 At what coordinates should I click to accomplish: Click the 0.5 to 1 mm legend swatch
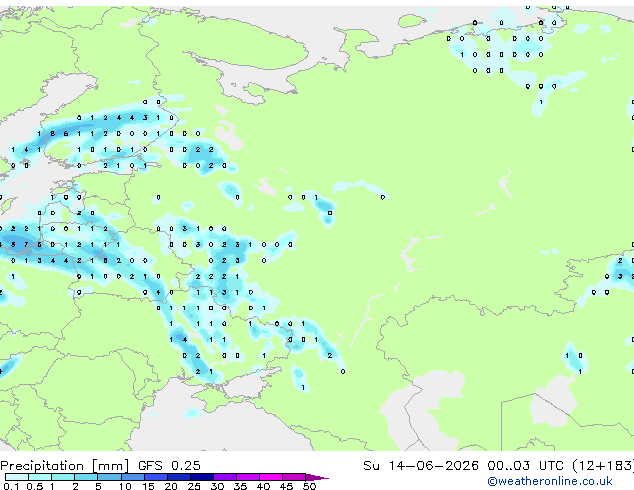40,477
